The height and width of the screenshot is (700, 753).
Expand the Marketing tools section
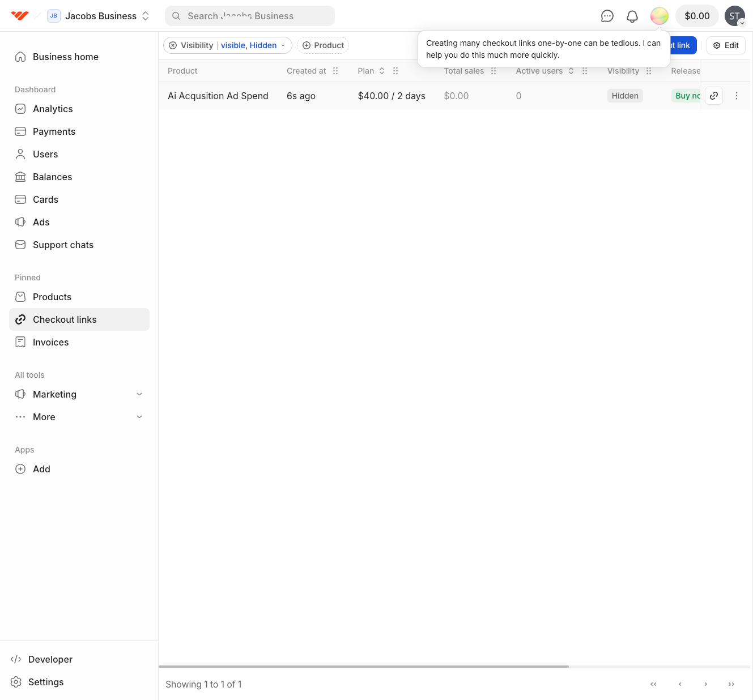79,394
